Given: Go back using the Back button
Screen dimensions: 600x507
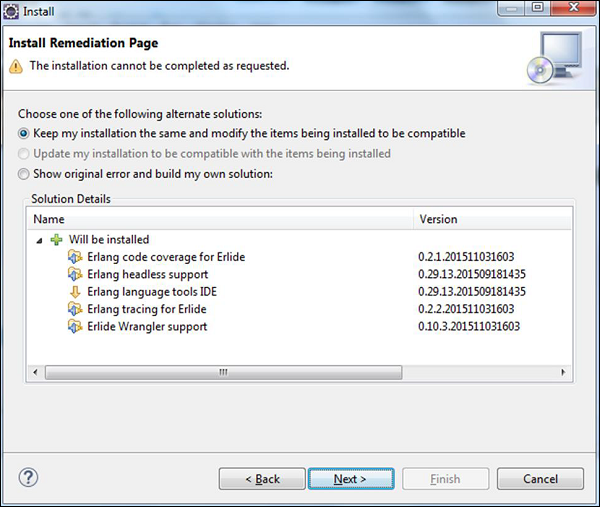Looking at the screenshot, I should coord(262,479).
